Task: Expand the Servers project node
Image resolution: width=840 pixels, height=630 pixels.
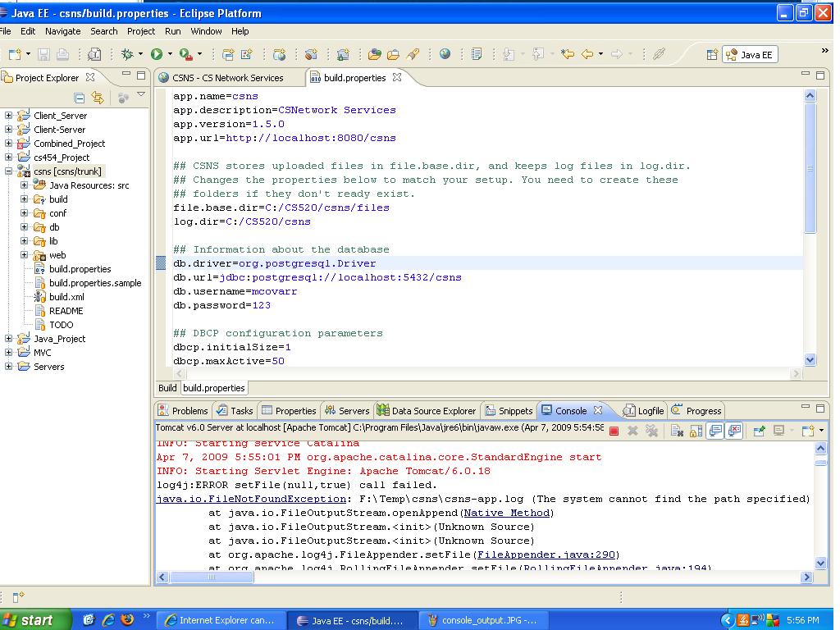Action: (x=9, y=367)
